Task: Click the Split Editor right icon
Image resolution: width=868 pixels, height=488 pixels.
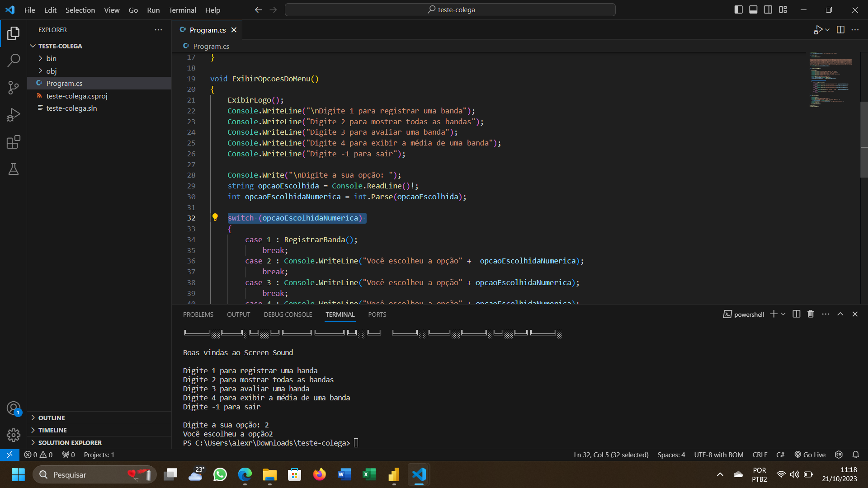Action: 840,30
